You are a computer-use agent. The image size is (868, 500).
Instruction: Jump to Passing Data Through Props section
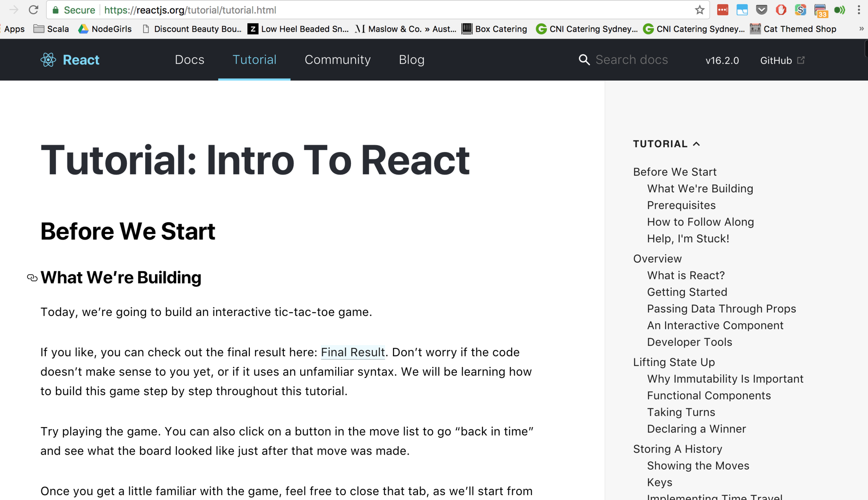721,309
